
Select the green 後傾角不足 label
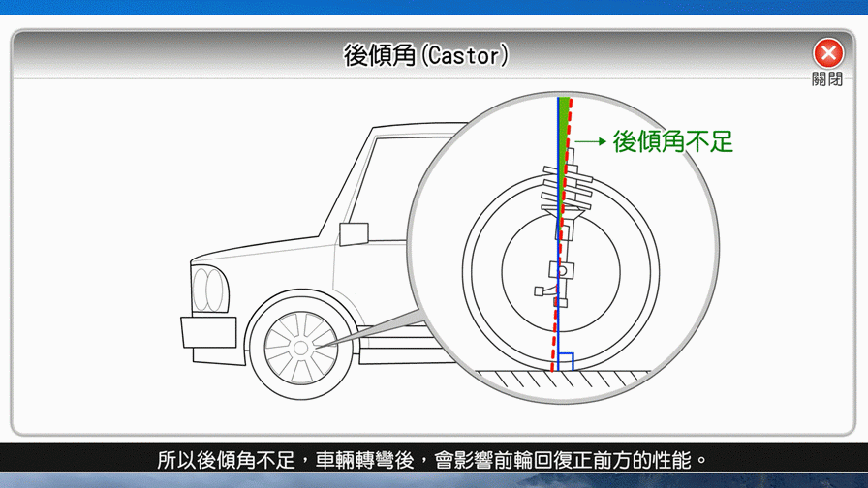(673, 141)
